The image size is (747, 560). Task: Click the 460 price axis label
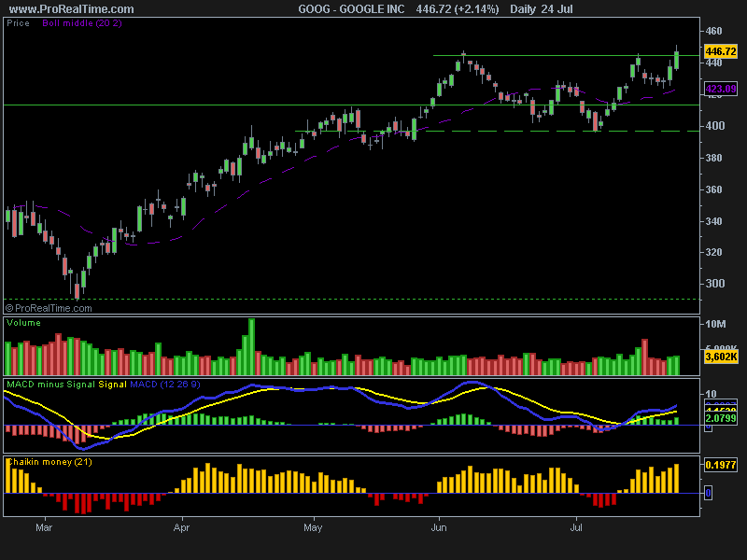(x=713, y=31)
